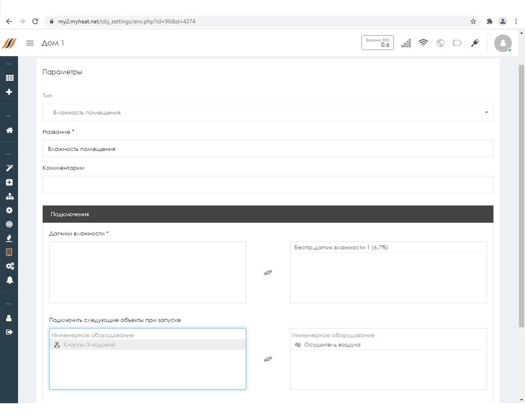Open the magic wand wizard icon
Screen dimensions: 525x420
(x=9, y=168)
